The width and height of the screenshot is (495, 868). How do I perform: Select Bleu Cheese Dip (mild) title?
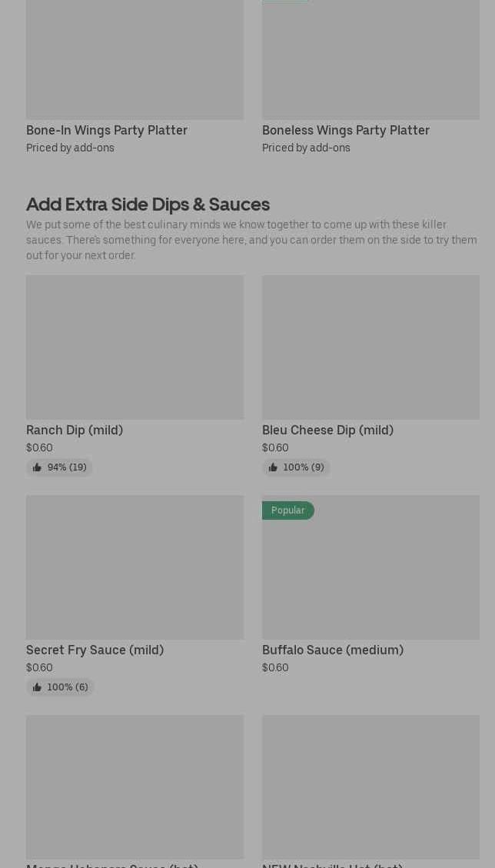[327, 431]
